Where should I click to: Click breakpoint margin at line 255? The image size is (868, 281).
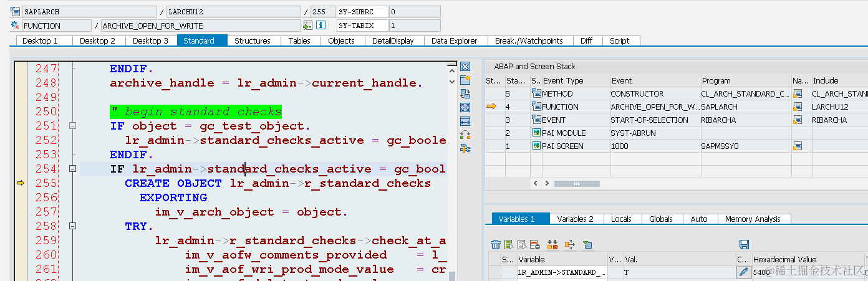point(21,183)
